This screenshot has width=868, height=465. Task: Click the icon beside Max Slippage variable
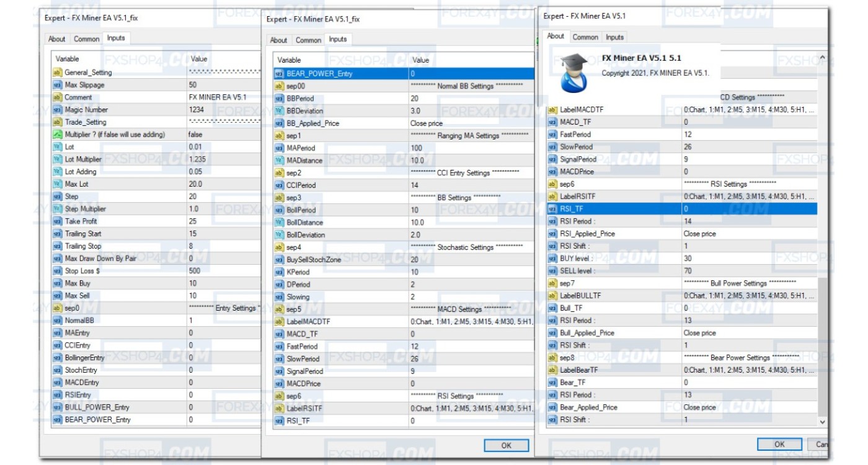57,85
